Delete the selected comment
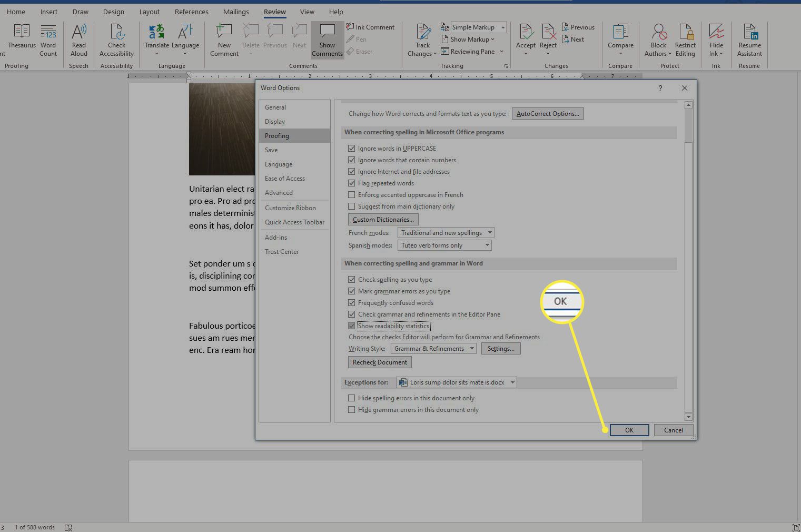Image resolution: width=801 pixels, height=532 pixels. pos(251,40)
